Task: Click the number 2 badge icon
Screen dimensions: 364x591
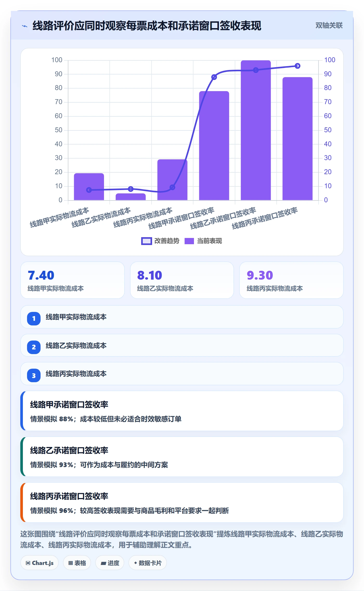Action: click(34, 347)
